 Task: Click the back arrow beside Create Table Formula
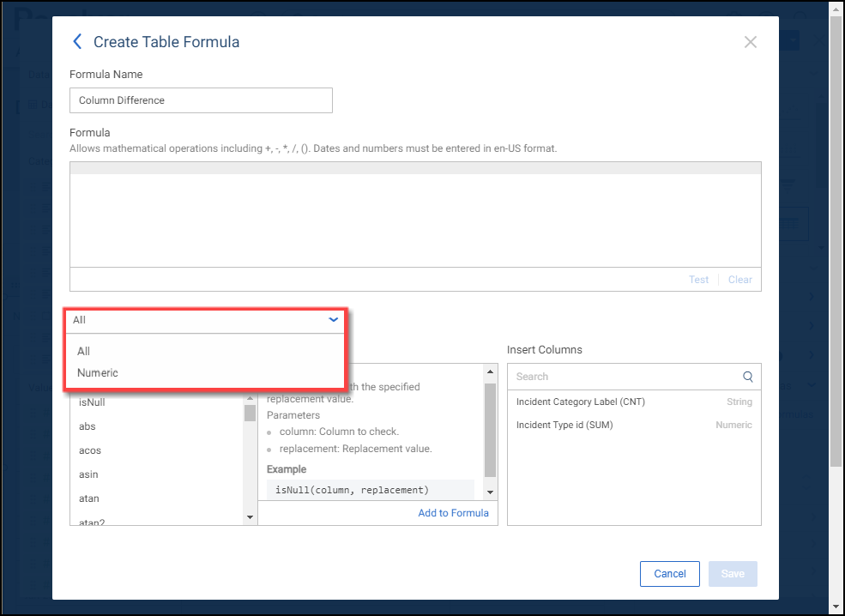[77, 42]
